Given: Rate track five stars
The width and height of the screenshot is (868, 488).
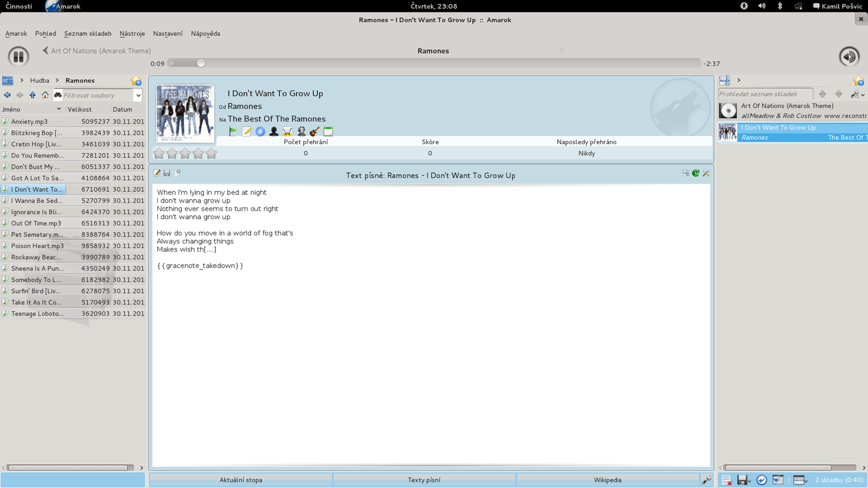Looking at the screenshot, I should click(x=211, y=153).
